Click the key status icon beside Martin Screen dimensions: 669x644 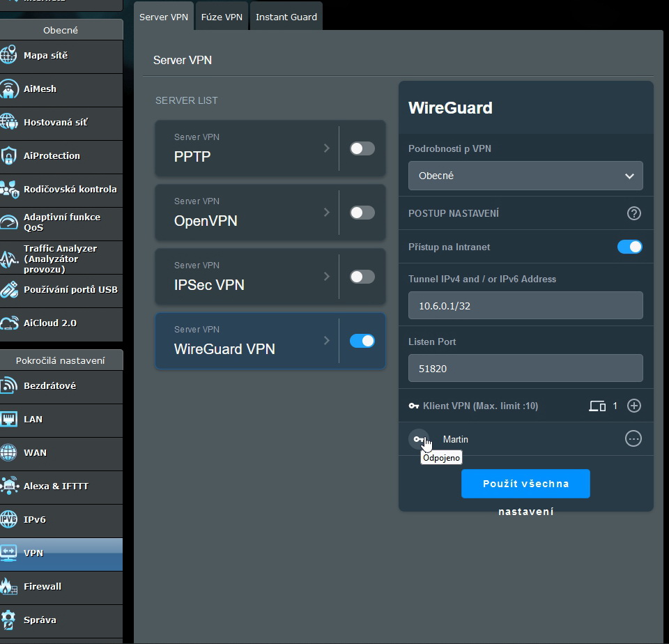click(x=419, y=438)
